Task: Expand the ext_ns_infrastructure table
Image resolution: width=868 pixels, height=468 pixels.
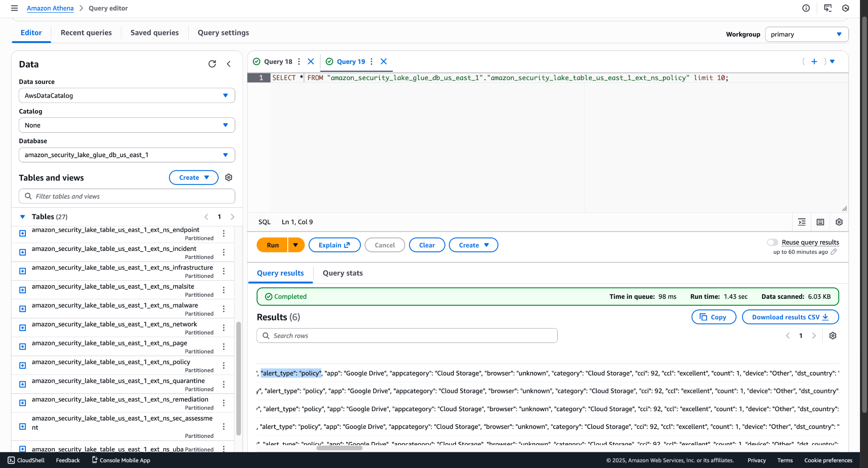Action: click(23, 271)
